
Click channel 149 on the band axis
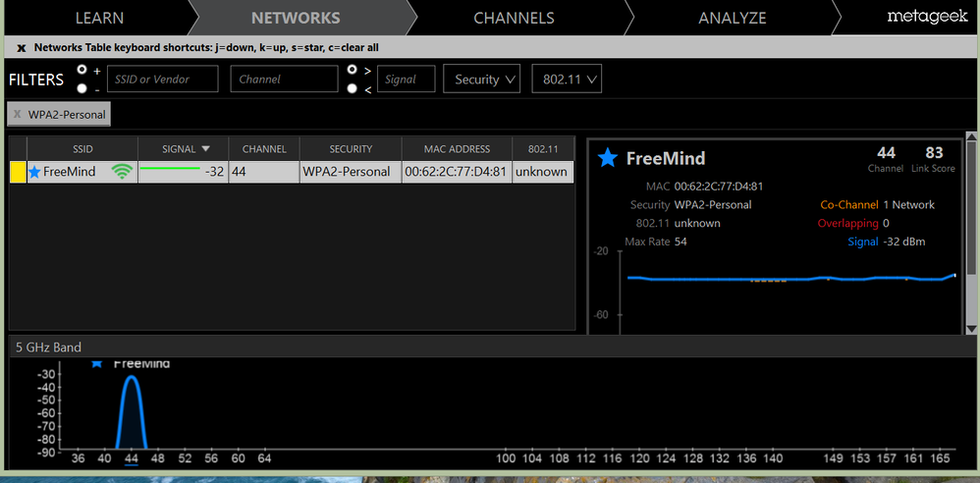[833, 458]
